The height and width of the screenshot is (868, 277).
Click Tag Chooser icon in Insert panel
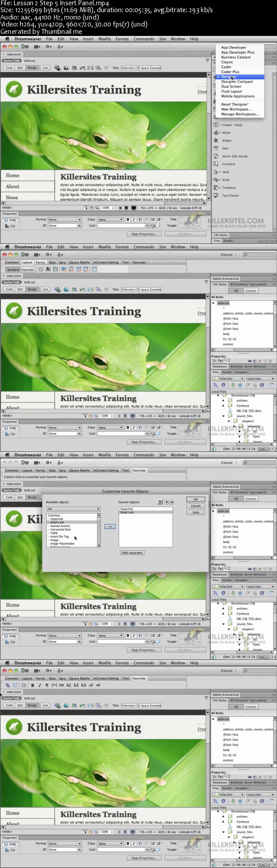[216, 195]
